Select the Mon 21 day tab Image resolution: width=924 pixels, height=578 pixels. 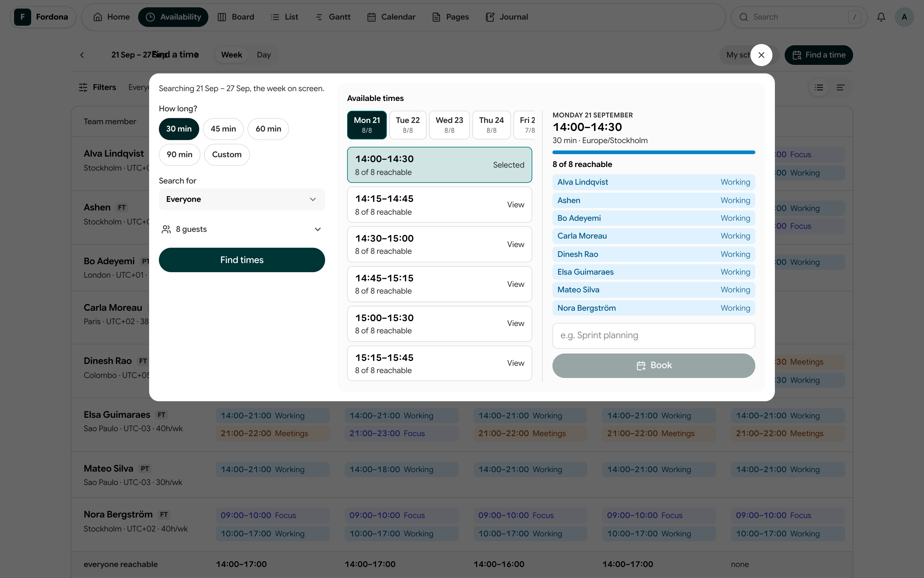click(367, 125)
